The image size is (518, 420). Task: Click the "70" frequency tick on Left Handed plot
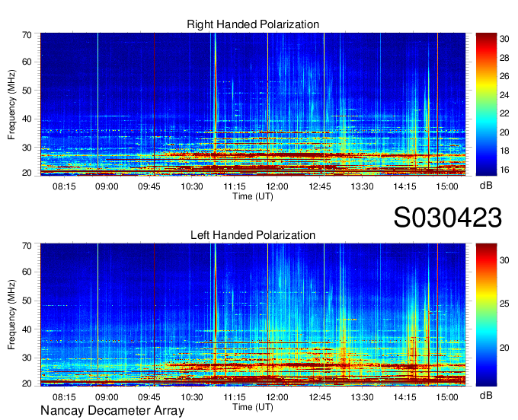[27, 246]
